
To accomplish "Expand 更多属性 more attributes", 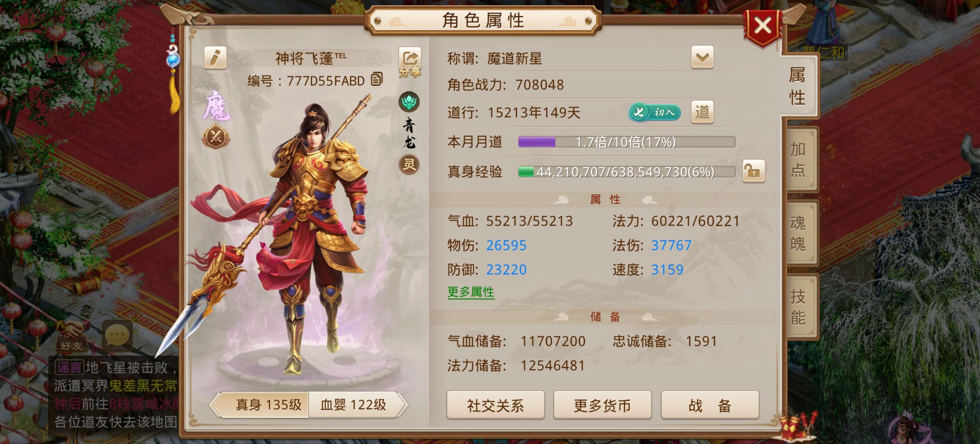I will click(x=471, y=292).
